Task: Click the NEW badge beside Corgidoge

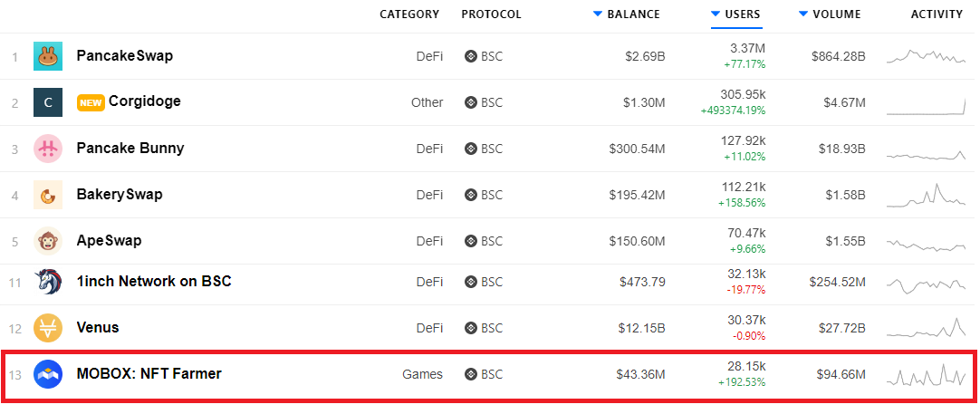Action: (x=91, y=102)
